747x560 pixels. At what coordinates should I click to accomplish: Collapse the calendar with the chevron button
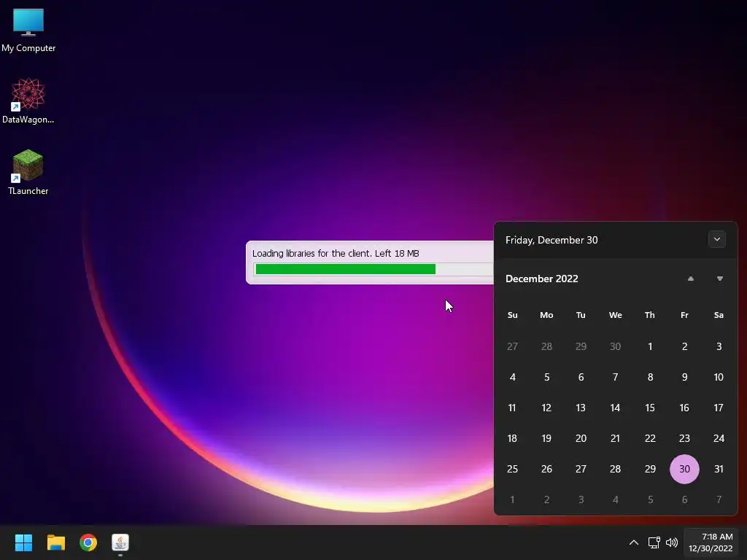717,239
